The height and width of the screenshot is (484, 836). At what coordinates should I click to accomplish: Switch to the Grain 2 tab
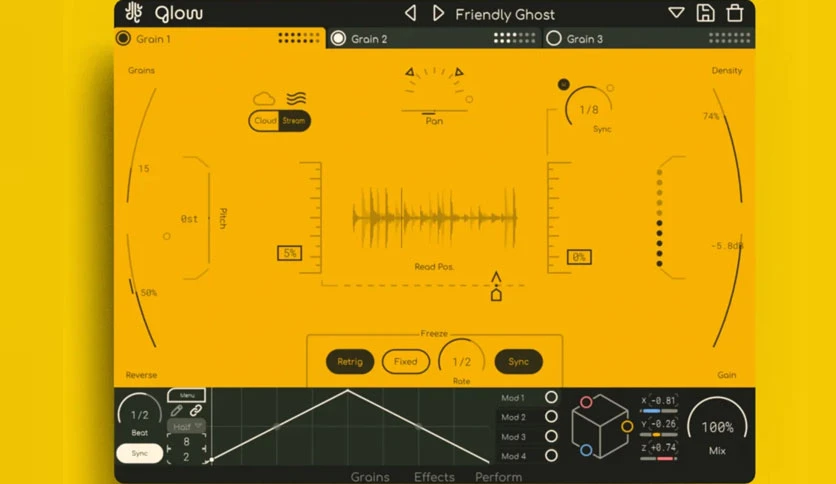pos(434,38)
